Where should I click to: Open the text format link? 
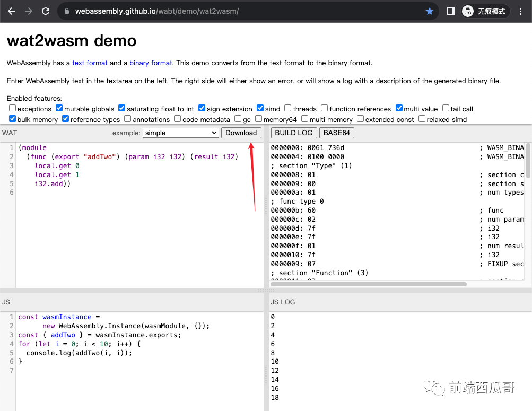(90, 63)
